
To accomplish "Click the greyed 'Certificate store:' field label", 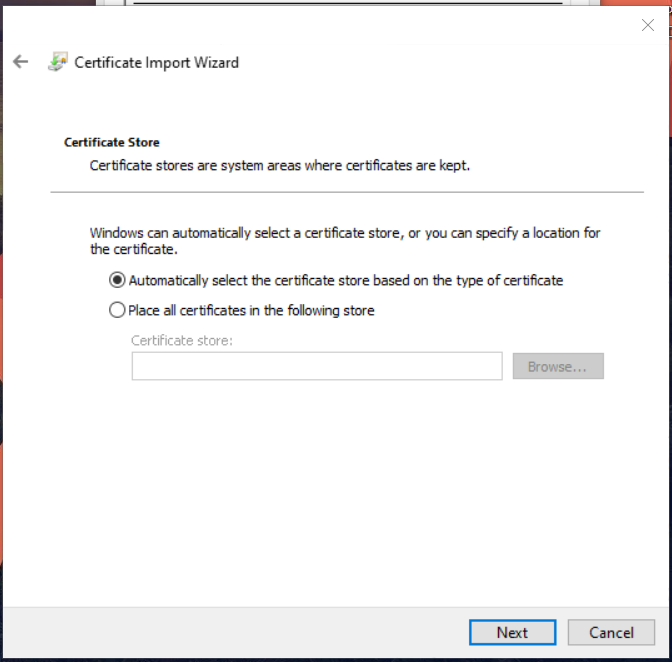I will click(181, 341).
